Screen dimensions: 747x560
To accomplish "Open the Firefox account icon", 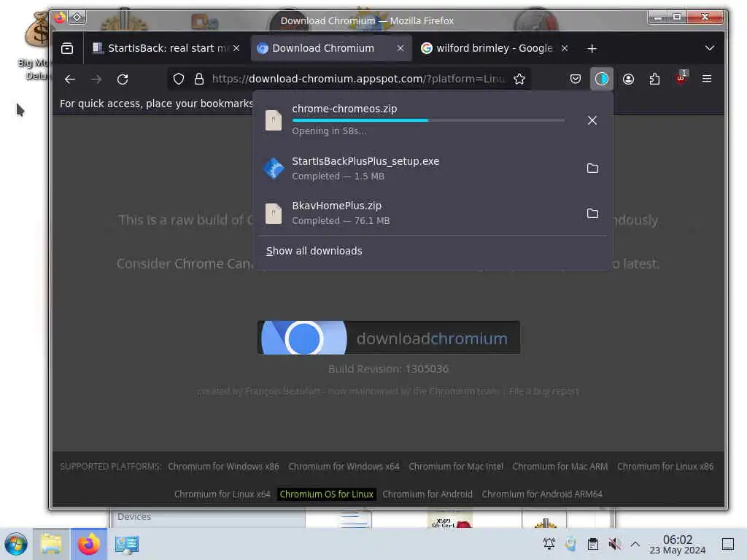I will pyautogui.click(x=628, y=79).
